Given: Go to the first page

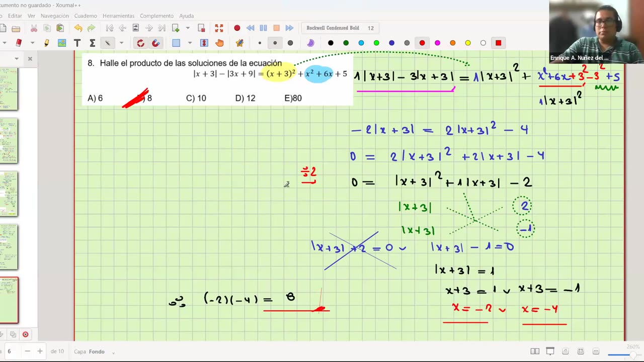Looking at the screenshot, I should pyautogui.click(x=110, y=28).
